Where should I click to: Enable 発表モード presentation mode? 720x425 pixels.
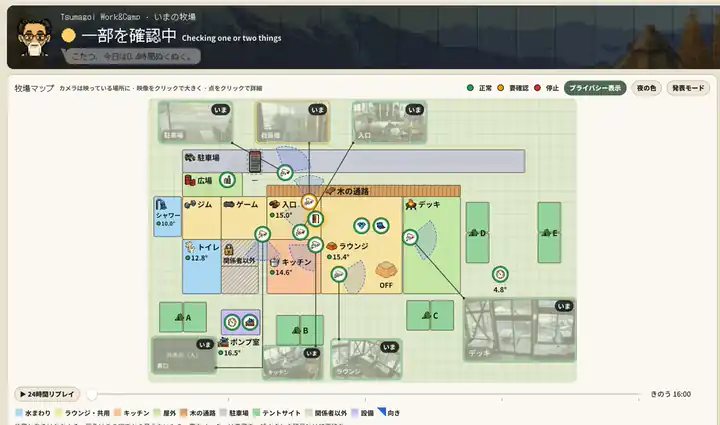click(x=688, y=88)
